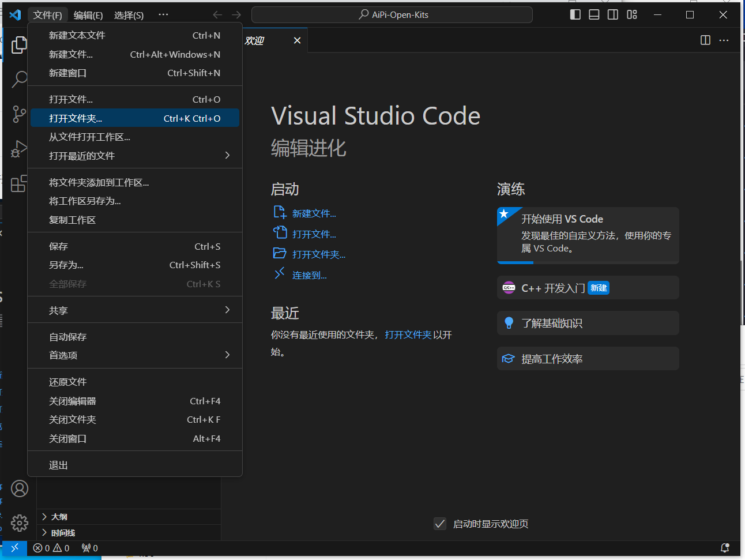The image size is (745, 560).
Task: Open the C++ 开发入门 walkthrough
Action: click(588, 288)
